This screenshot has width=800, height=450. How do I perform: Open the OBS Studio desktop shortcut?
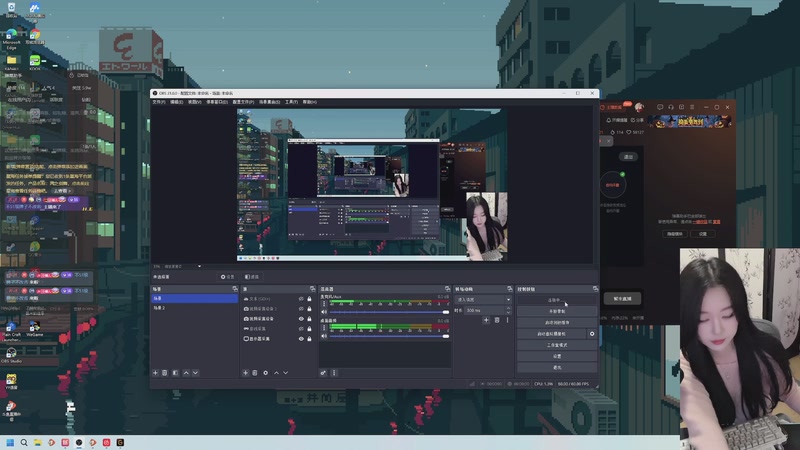click(x=11, y=355)
